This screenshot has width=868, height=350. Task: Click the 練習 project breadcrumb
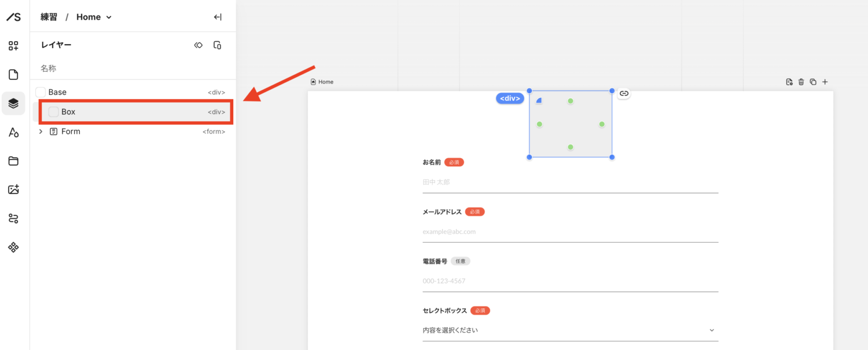click(x=49, y=17)
